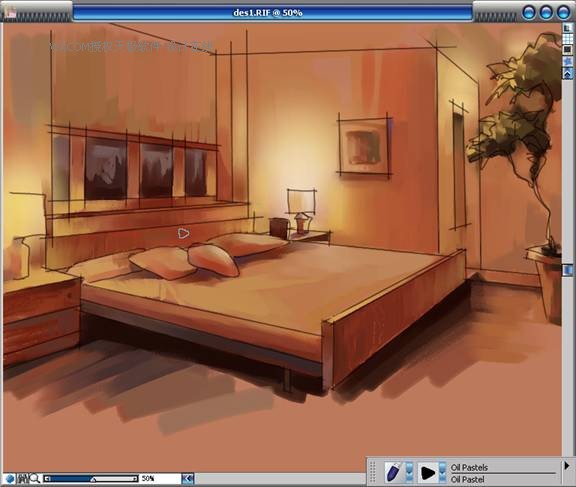The width and height of the screenshot is (576, 487).
Task: Open brush selector flyout menu triangle
Action: [x=567, y=466]
